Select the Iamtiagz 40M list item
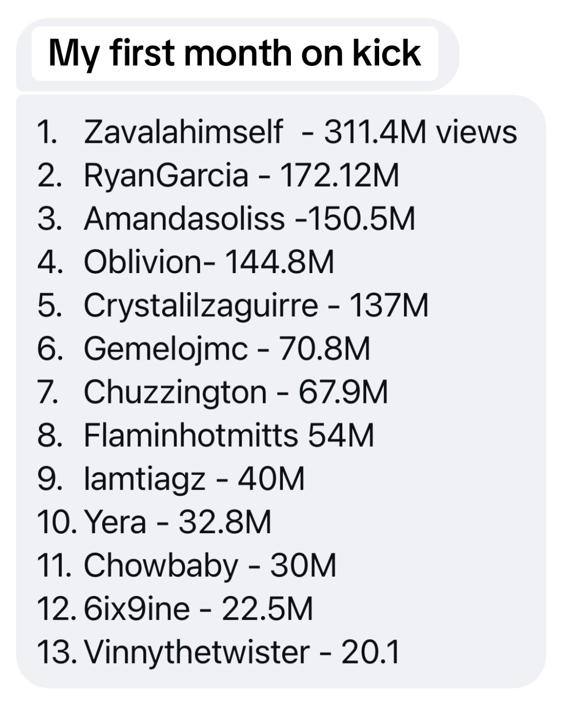Image resolution: width=584 pixels, height=728 pixels. pos(171,479)
